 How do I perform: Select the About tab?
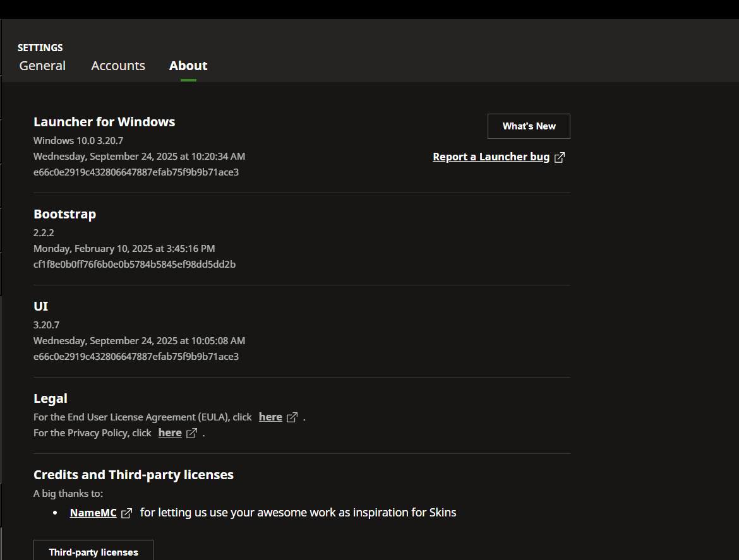pos(188,66)
